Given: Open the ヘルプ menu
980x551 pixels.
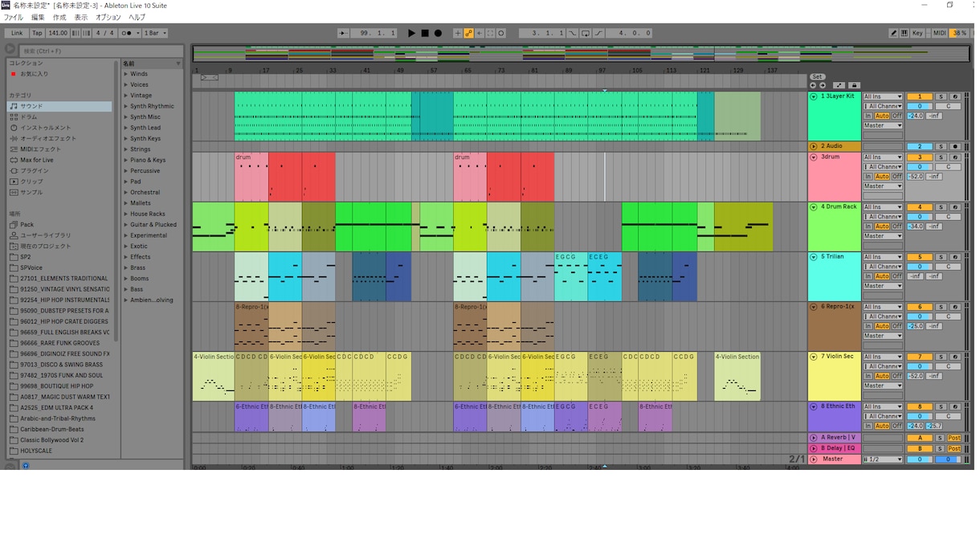Looking at the screenshot, I should [x=137, y=17].
